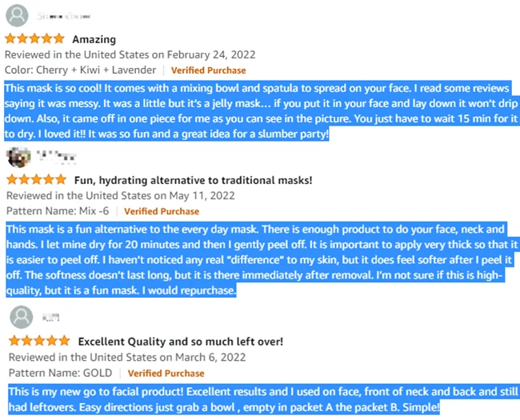Click the gray profile avatar above the "Amazing" review

[x=16, y=16]
